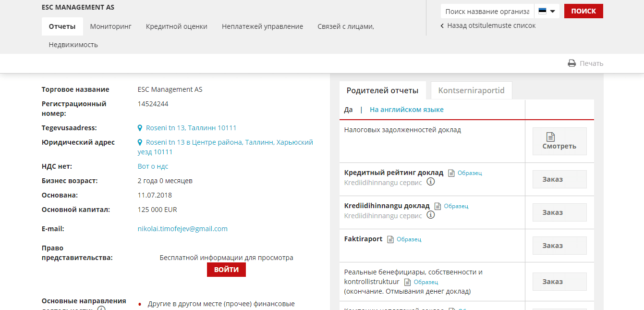This screenshot has height=310, width=644.
Task: Open the Estonian flag language dropdown
Action: coord(547,11)
